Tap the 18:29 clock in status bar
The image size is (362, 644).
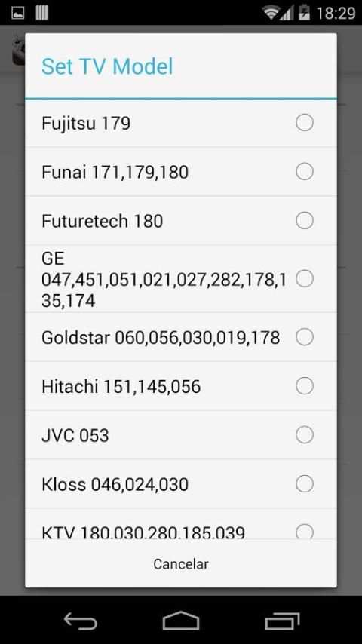336,13
